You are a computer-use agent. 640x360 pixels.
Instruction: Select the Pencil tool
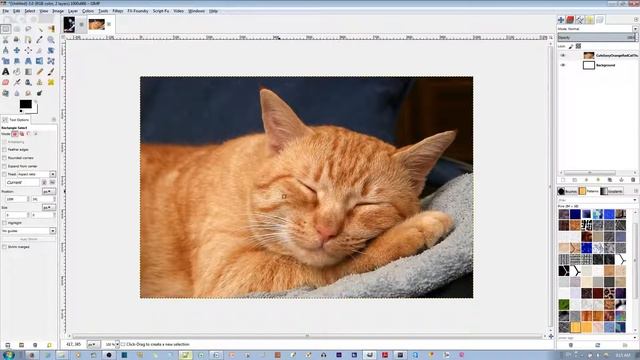[40, 71]
